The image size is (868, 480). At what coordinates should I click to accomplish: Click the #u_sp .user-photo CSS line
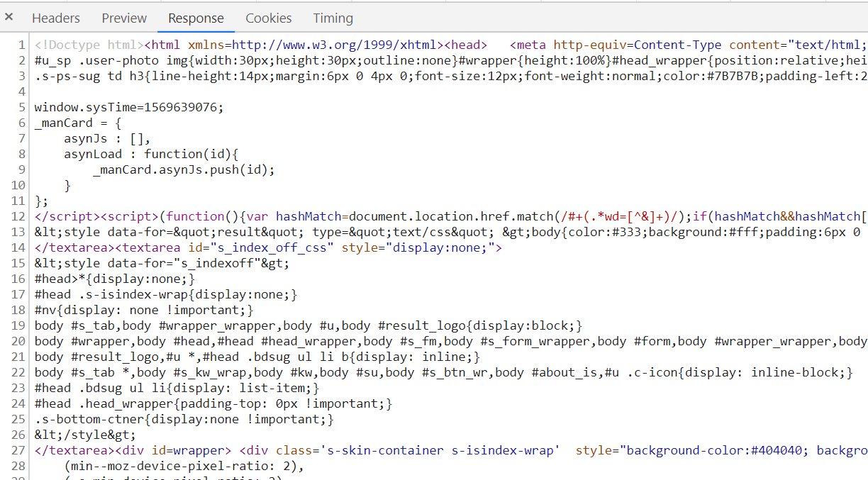point(451,60)
